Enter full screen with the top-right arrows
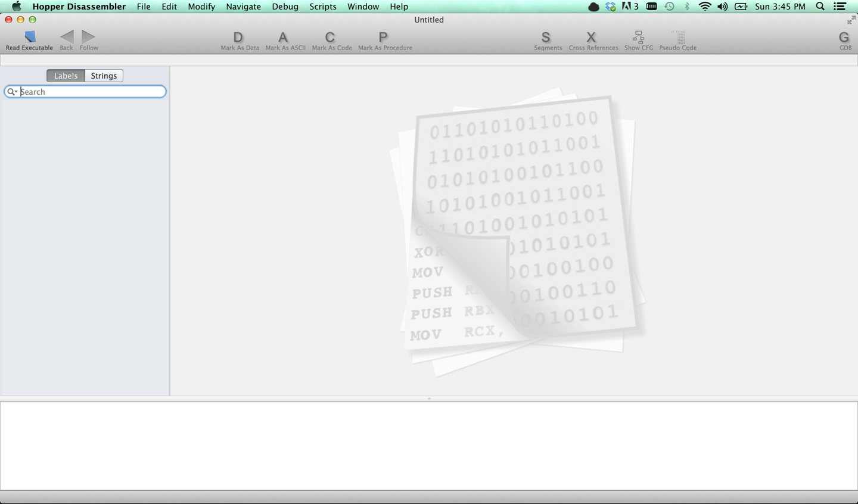 click(x=851, y=20)
